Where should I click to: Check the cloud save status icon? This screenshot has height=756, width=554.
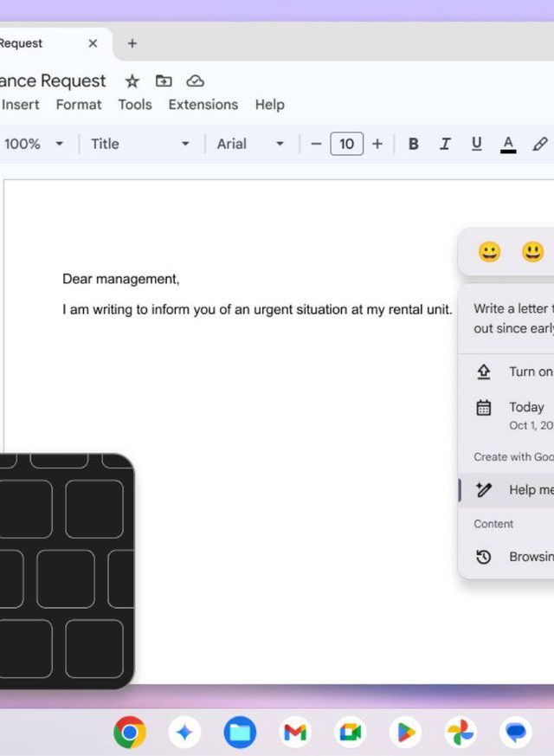coord(196,81)
